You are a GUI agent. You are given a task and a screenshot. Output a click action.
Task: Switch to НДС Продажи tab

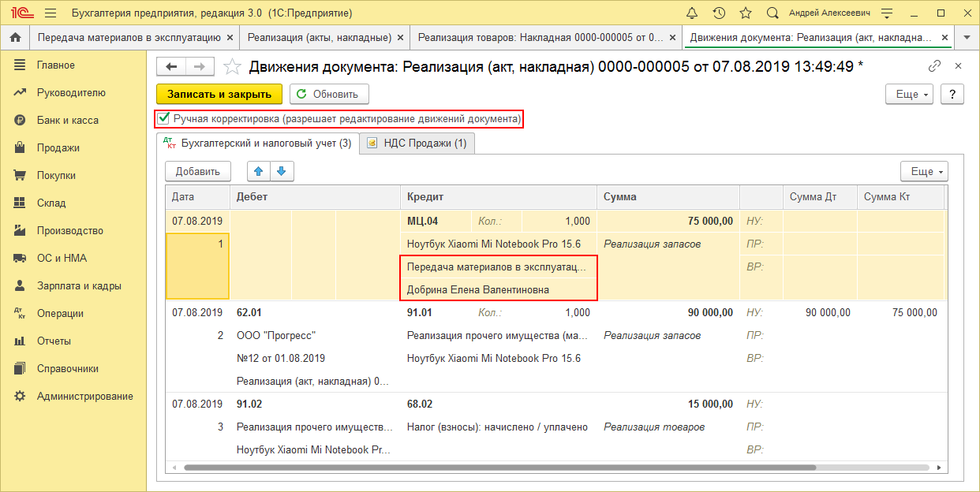[x=417, y=143]
